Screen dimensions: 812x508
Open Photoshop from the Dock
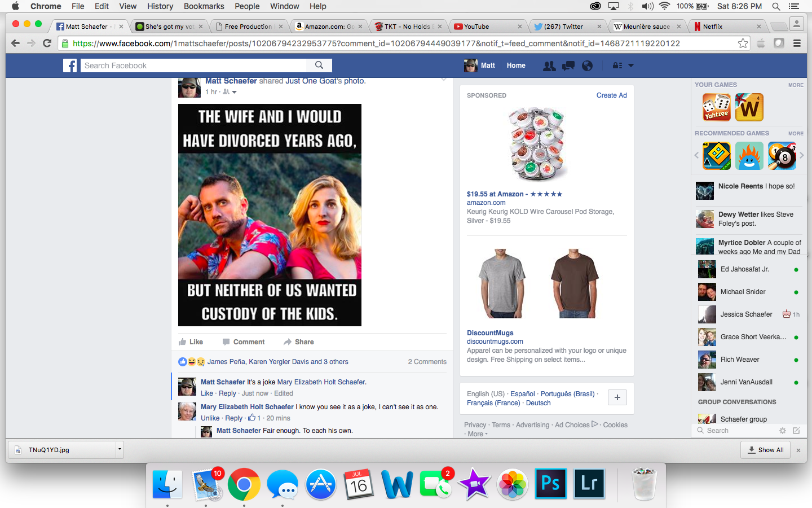pos(550,484)
